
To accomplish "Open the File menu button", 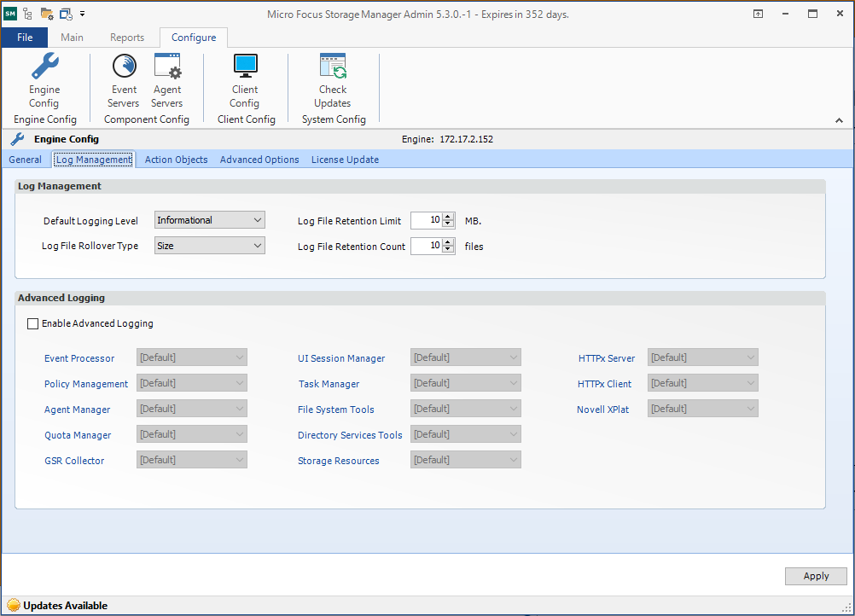I will 25,38.
